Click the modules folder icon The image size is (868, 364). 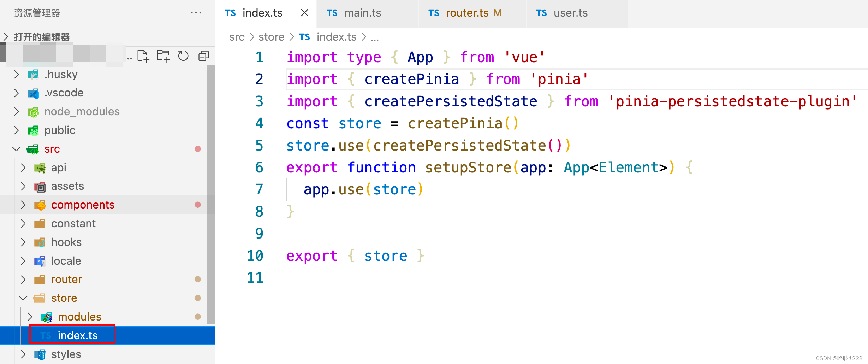(46, 317)
